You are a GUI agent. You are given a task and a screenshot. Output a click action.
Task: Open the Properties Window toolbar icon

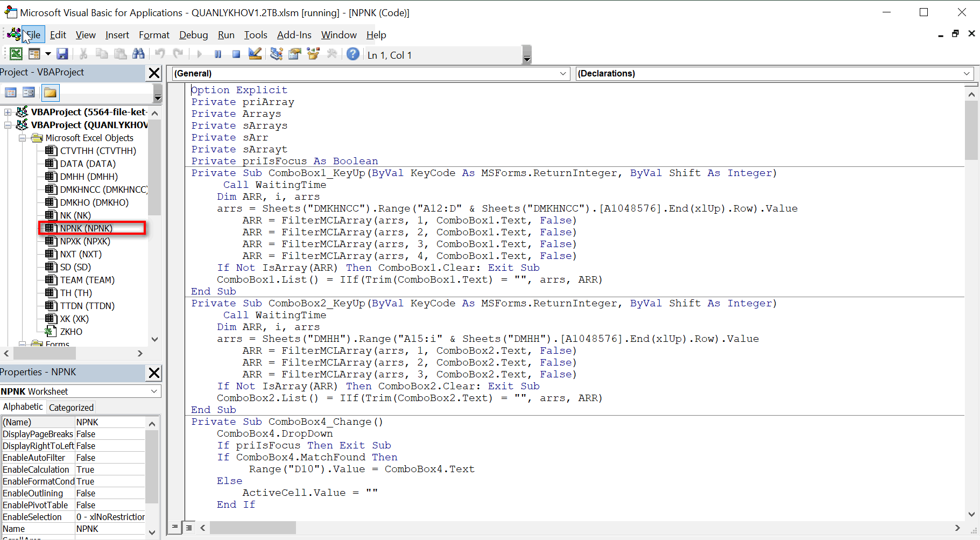pos(294,54)
